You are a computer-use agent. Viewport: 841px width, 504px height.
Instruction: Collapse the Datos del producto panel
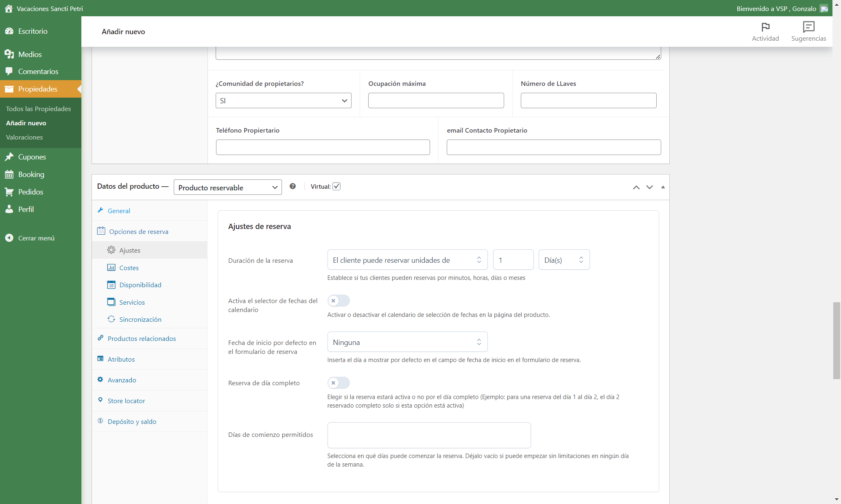coord(663,187)
